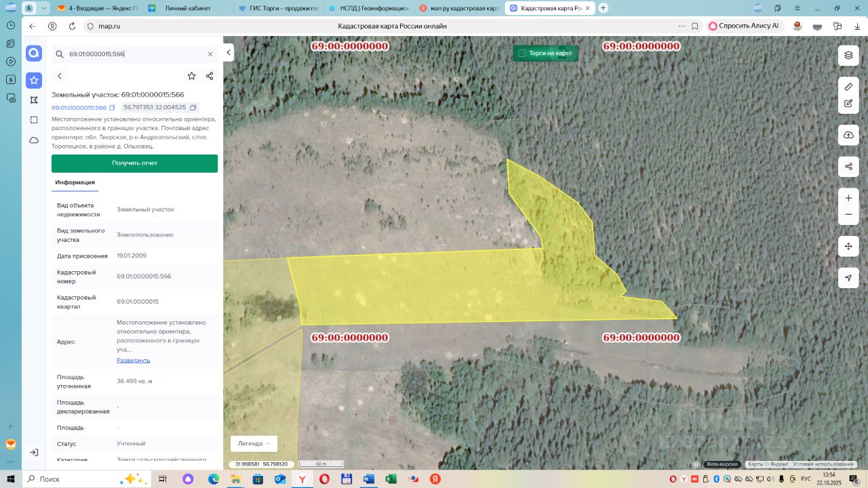This screenshot has width=868, height=488.
Task: Open Спросить Алису AI assistant
Action: tap(744, 26)
